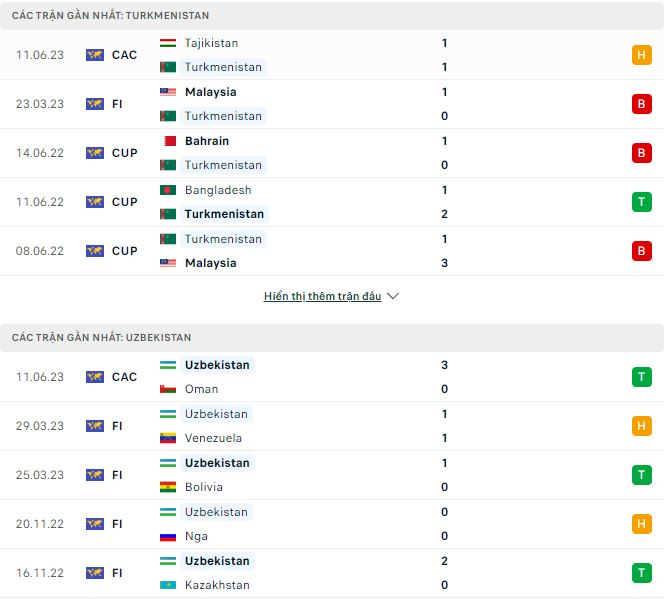Screen dimensions: 669x599
Task: Open the Uzbekistan vs Nga match row
Action: (x=332, y=524)
